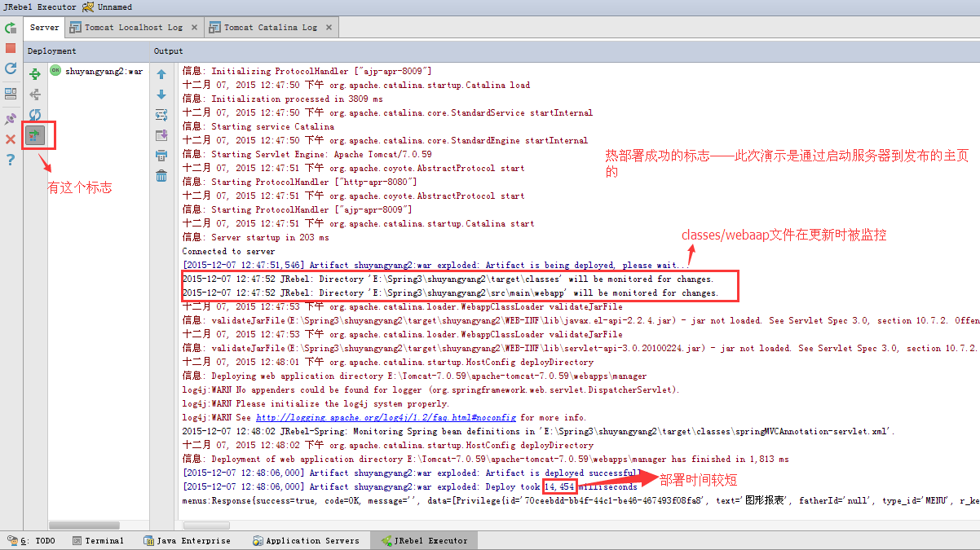This screenshot has width=980, height=550.
Task: Open the 6: TODO tool window
Action: click(x=31, y=540)
